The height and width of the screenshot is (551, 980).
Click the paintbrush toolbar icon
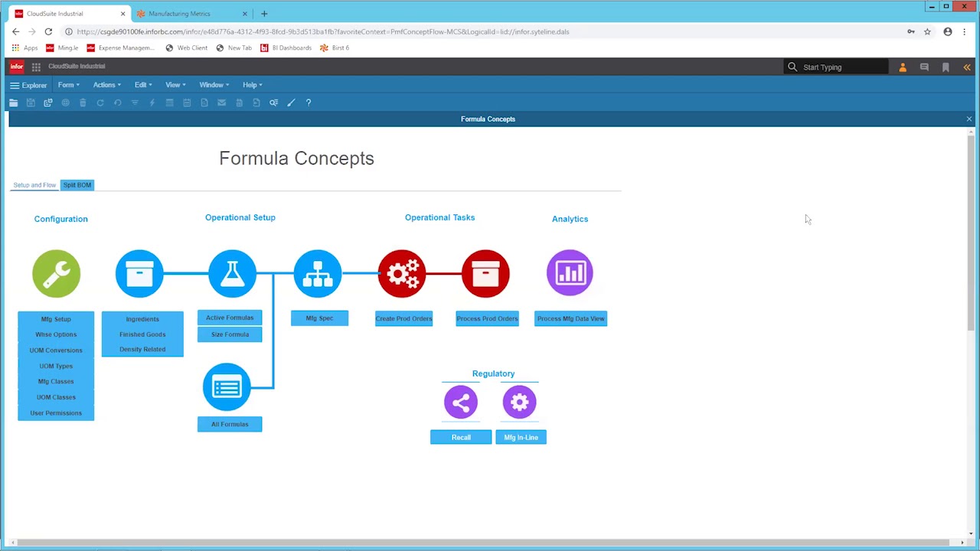[291, 103]
